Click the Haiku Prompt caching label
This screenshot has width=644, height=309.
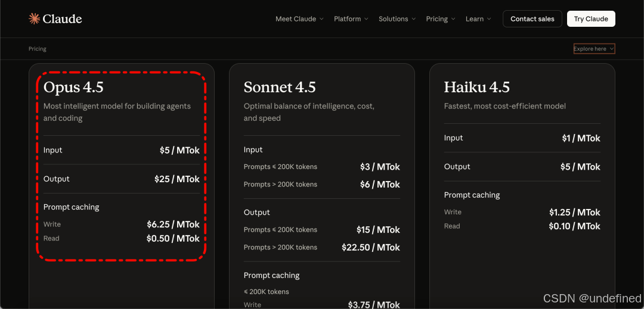pos(472,195)
